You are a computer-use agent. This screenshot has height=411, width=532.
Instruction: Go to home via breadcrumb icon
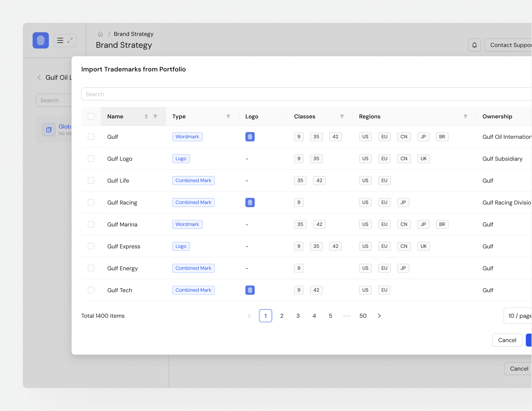pos(100,34)
